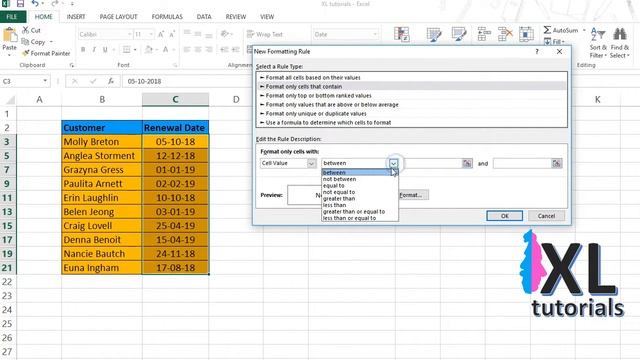The width and height of the screenshot is (640, 360).
Task: Click the Cell Styles icon
Action: click(459, 34)
